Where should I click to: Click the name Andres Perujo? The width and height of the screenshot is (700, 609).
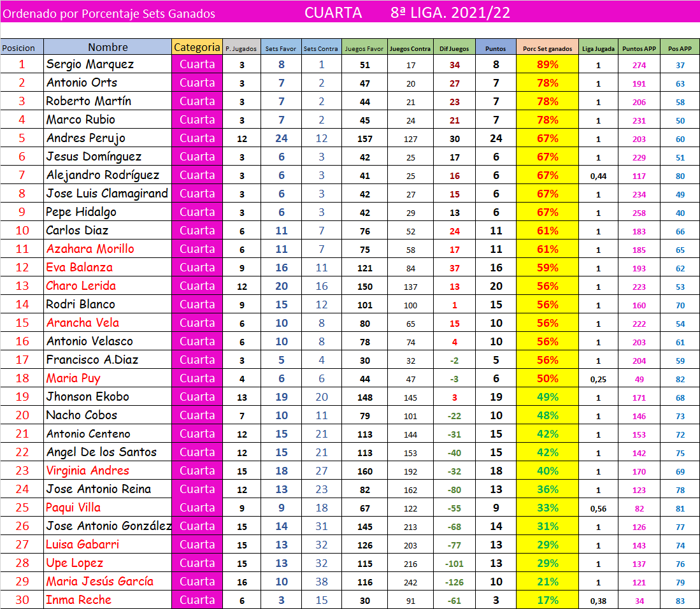point(86,138)
